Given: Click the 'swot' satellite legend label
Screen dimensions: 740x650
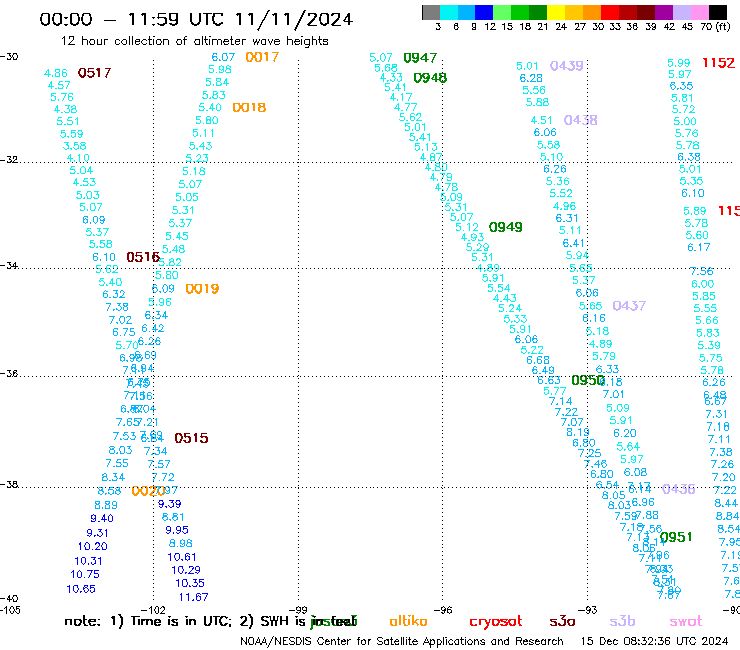Looking at the screenshot, I should click(686, 622).
